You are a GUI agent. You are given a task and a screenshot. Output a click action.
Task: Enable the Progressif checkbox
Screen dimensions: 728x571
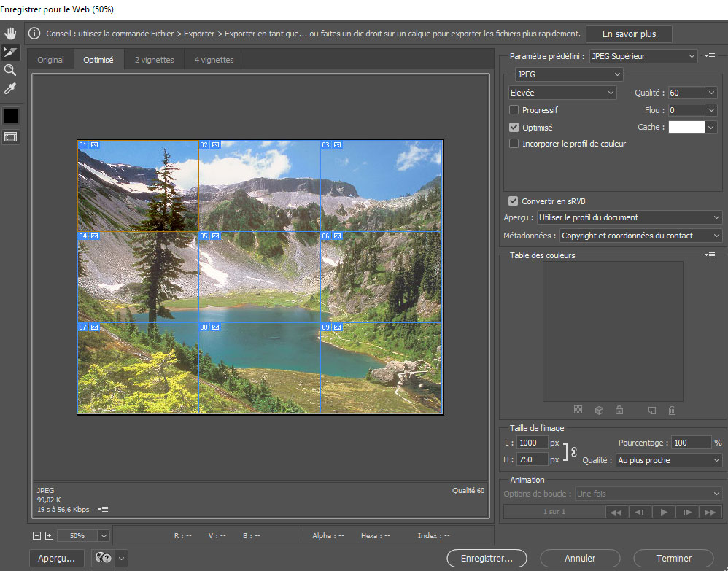[514, 110]
